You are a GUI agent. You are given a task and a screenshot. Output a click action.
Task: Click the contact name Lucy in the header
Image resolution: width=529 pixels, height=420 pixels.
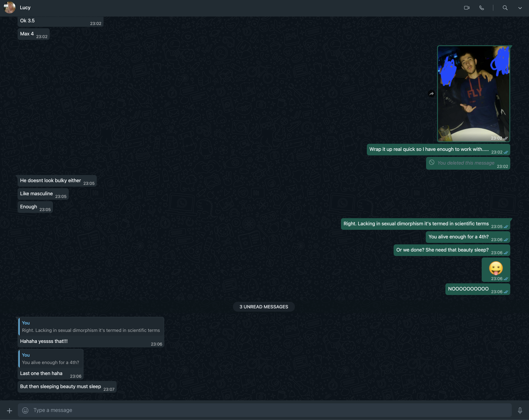(25, 7)
